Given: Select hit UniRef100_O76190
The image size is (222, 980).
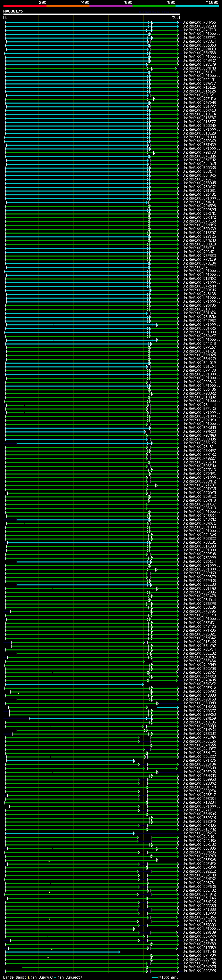Looking at the screenshot, I should pos(199,462).
